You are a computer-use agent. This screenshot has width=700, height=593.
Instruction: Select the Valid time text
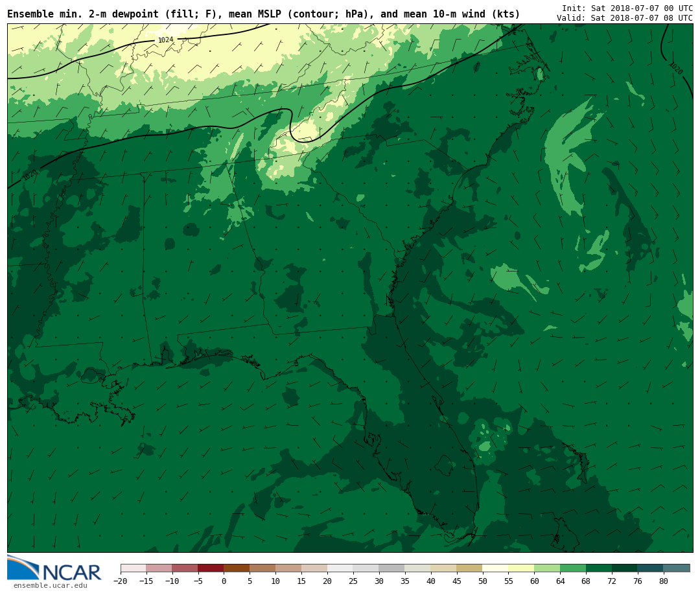pyautogui.click(x=624, y=18)
